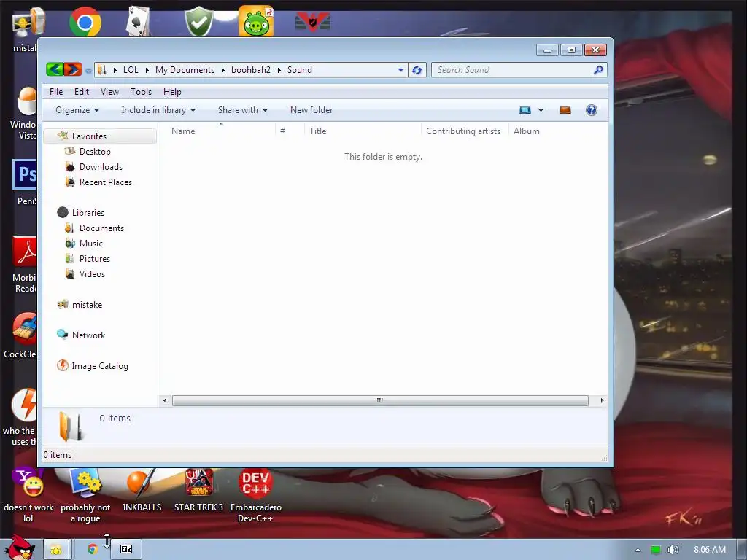Click scrollbar right arrow

coord(602,400)
